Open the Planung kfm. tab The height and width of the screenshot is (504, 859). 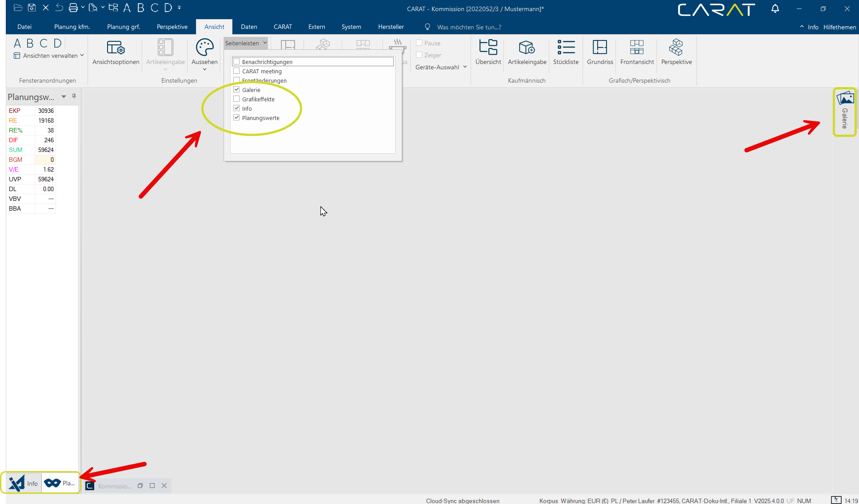tap(72, 27)
